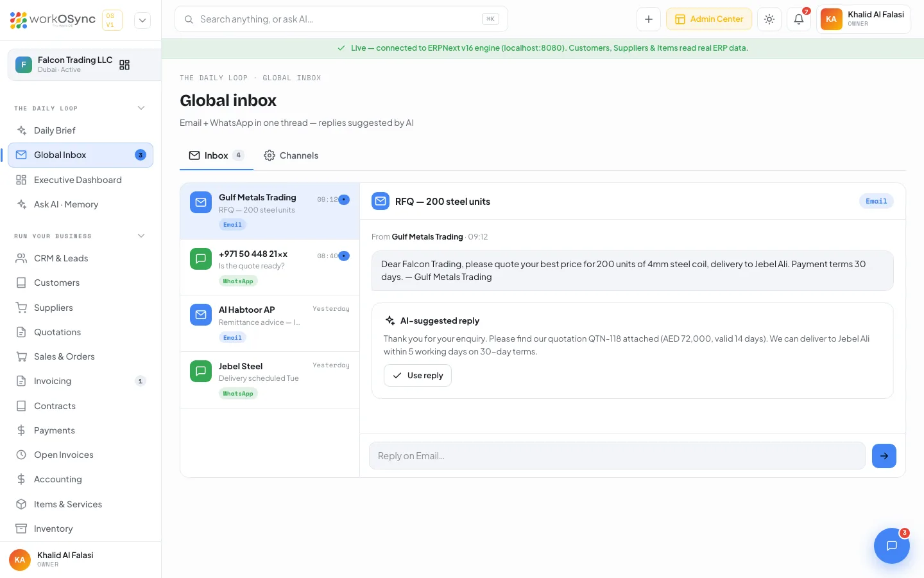Open Open Invoices
This screenshot has width=924, height=578.
click(80, 455)
